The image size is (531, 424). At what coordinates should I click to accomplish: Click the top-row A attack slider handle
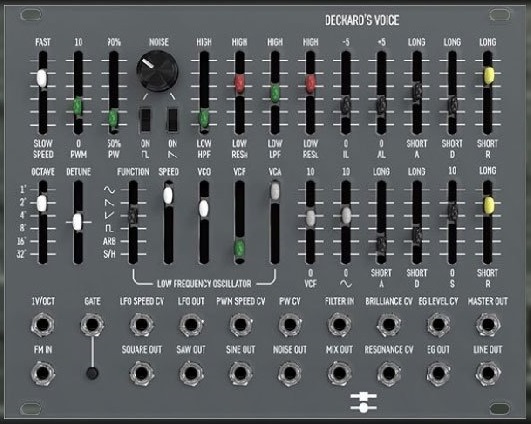pyautogui.click(x=417, y=91)
